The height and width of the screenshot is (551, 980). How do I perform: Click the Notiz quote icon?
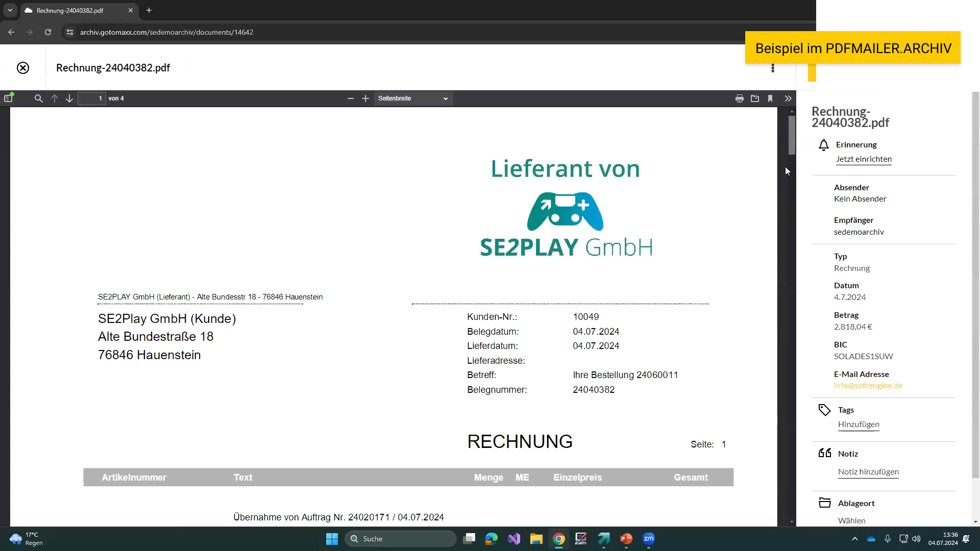(825, 453)
